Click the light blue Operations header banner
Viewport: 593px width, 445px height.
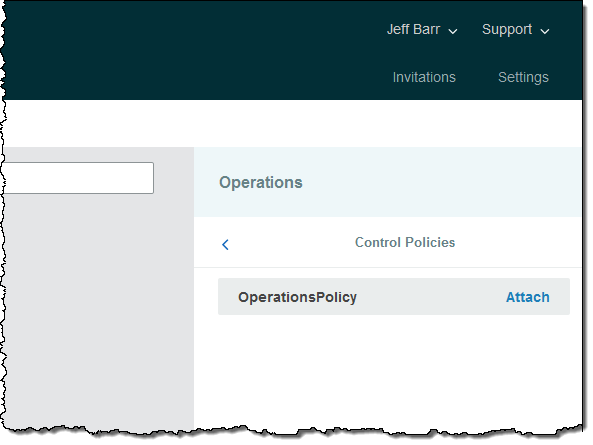[388, 182]
